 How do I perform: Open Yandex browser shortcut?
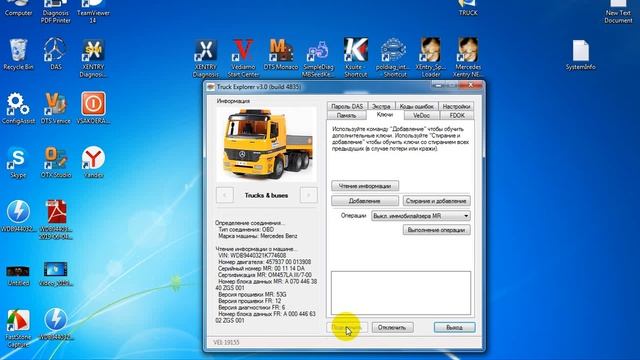pyautogui.click(x=93, y=162)
